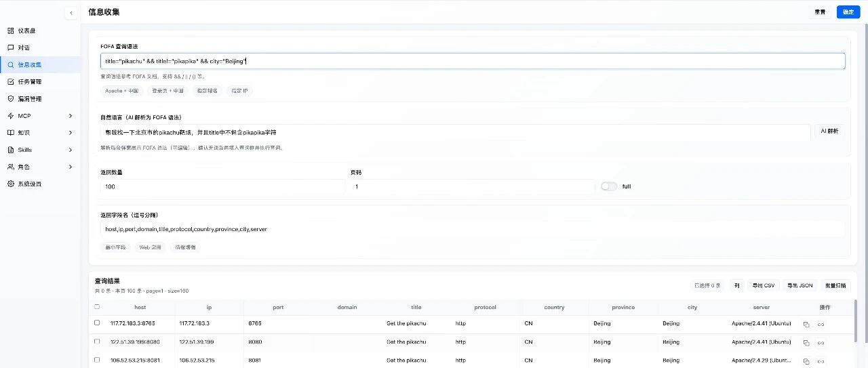Click the blue 确定 button
This screenshot has width=868, height=368.
pos(848,12)
